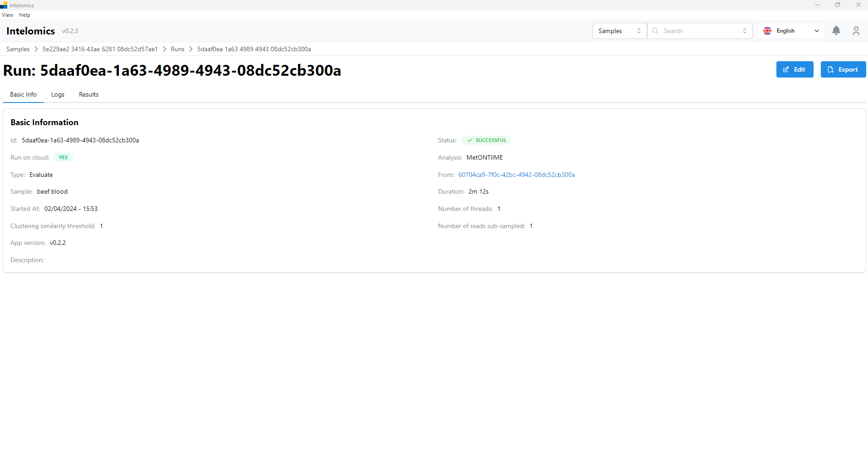Open the user profile icon
868x468 pixels.
[x=856, y=31]
